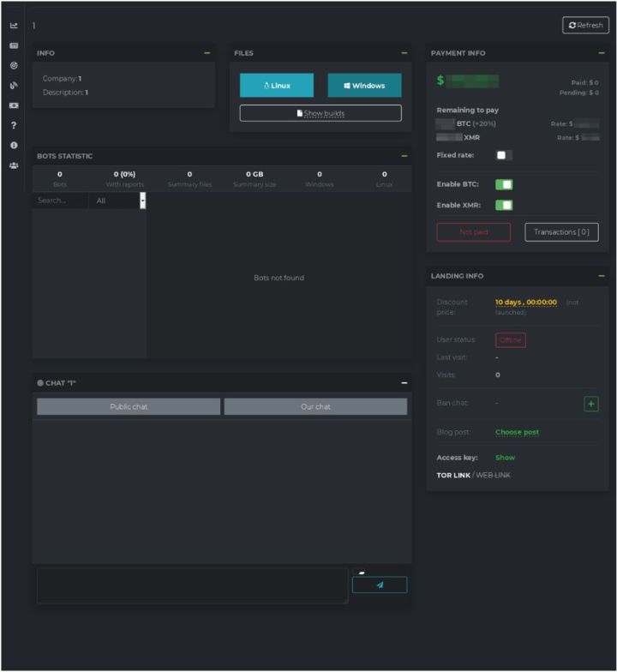Screen dimensions: 617x672
Task: Click the bots Search input field
Action: click(60, 201)
